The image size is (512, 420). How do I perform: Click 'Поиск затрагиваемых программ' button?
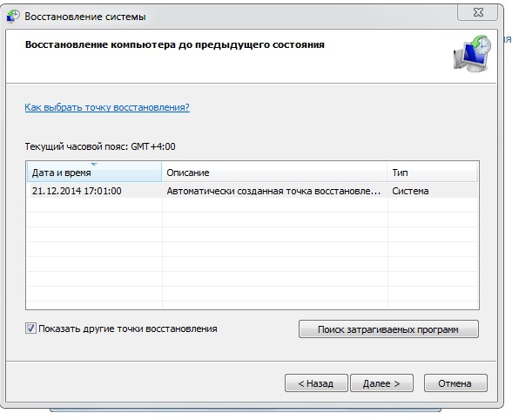coord(388,329)
